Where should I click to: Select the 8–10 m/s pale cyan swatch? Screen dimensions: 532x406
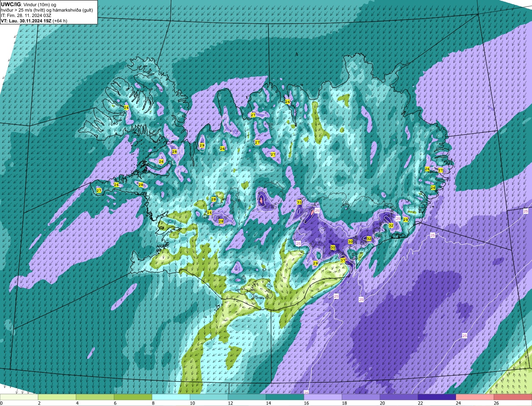pyautogui.click(x=171, y=397)
